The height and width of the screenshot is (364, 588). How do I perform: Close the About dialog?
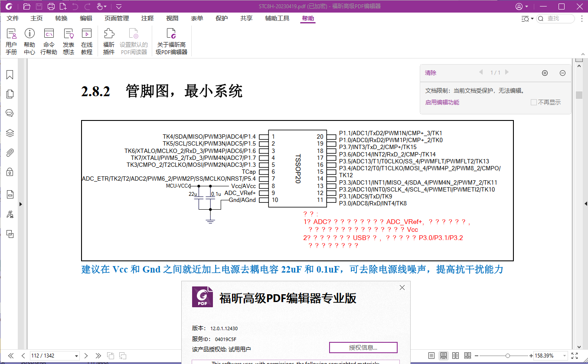click(x=402, y=287)
